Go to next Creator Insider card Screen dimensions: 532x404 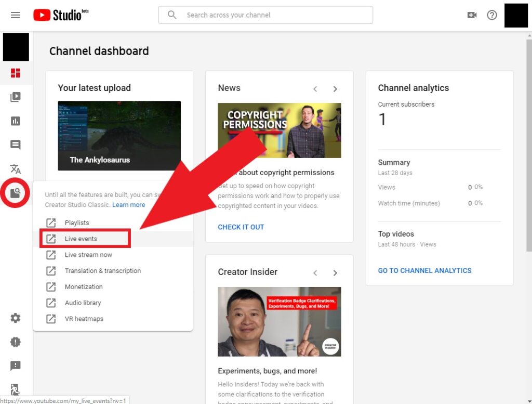point(335,273)
